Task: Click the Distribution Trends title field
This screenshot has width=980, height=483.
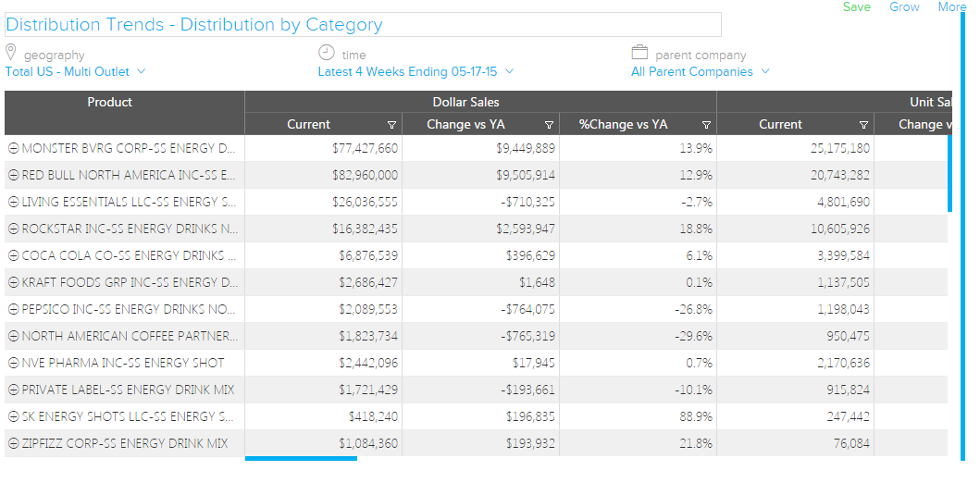Action: (363, 25)
